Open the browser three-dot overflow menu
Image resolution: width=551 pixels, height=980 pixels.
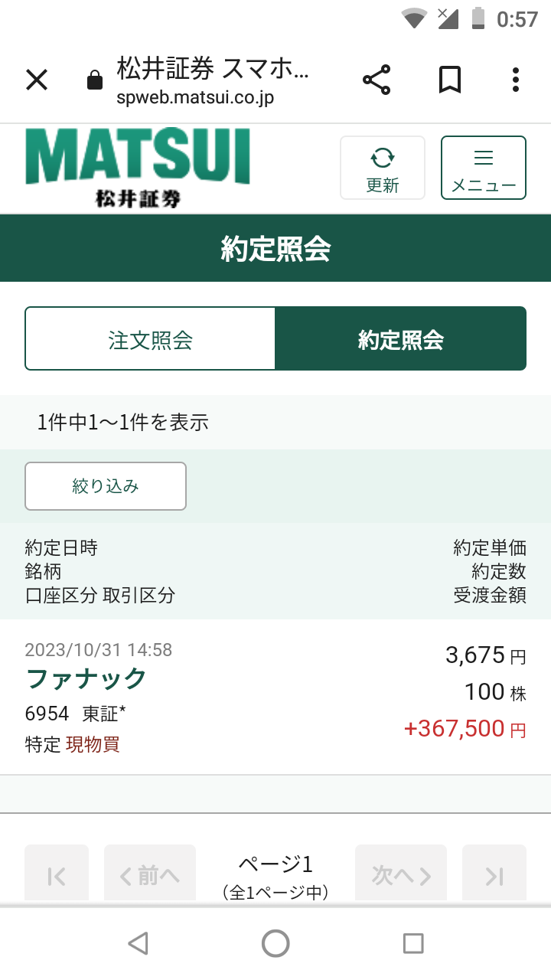(x=515, y=80)
